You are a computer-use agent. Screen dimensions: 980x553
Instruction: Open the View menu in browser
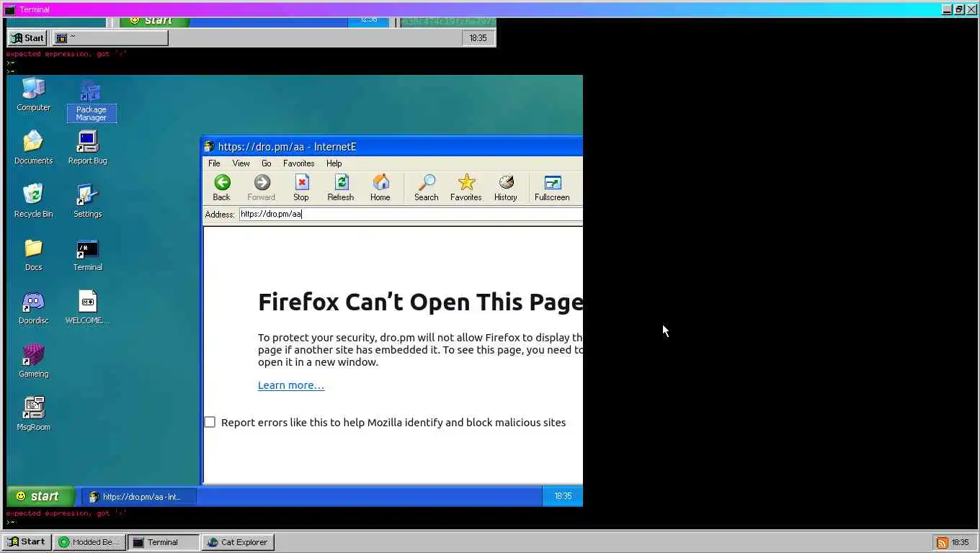click(x=241, y=163)
